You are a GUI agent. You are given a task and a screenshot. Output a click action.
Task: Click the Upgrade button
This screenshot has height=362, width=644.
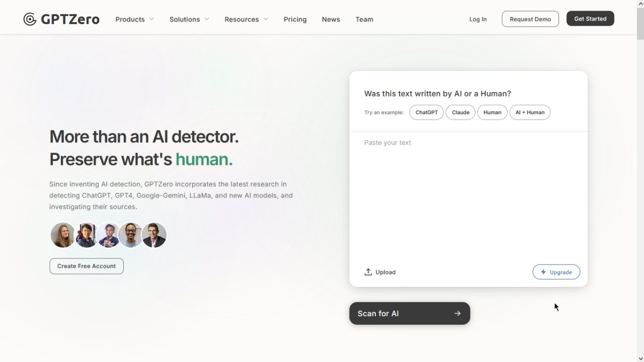click(556, 272)
